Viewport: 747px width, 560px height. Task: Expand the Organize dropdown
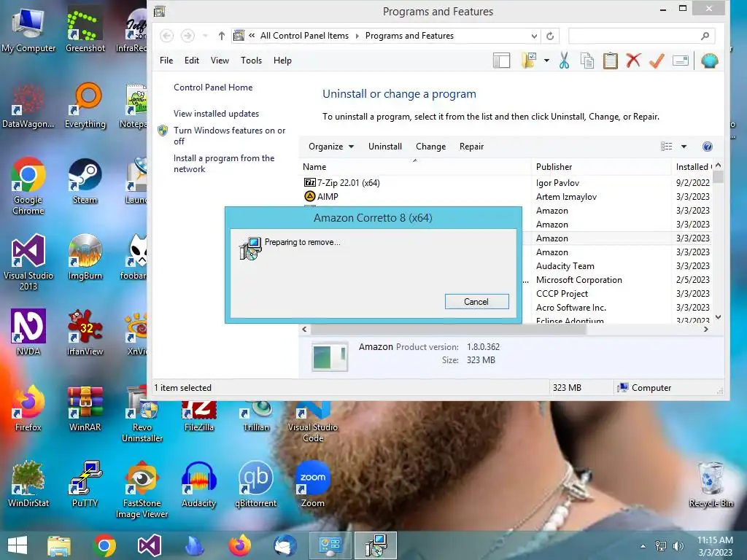click(x=330, y=147)
